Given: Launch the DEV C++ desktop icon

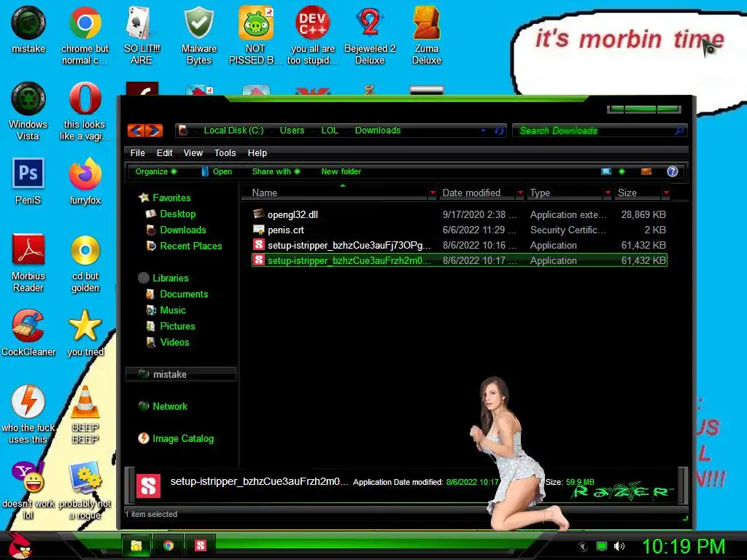Looking at the screenshot, I should [312, 35].
